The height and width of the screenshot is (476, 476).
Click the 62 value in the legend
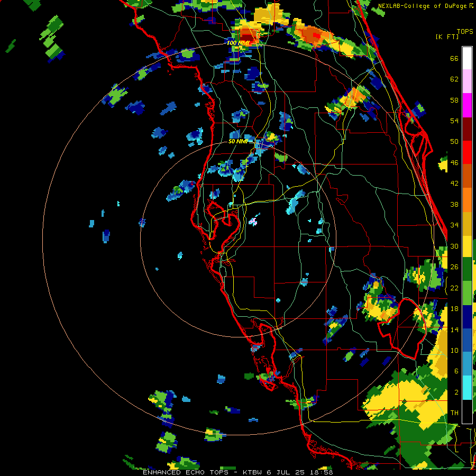(x=454, y=79)
